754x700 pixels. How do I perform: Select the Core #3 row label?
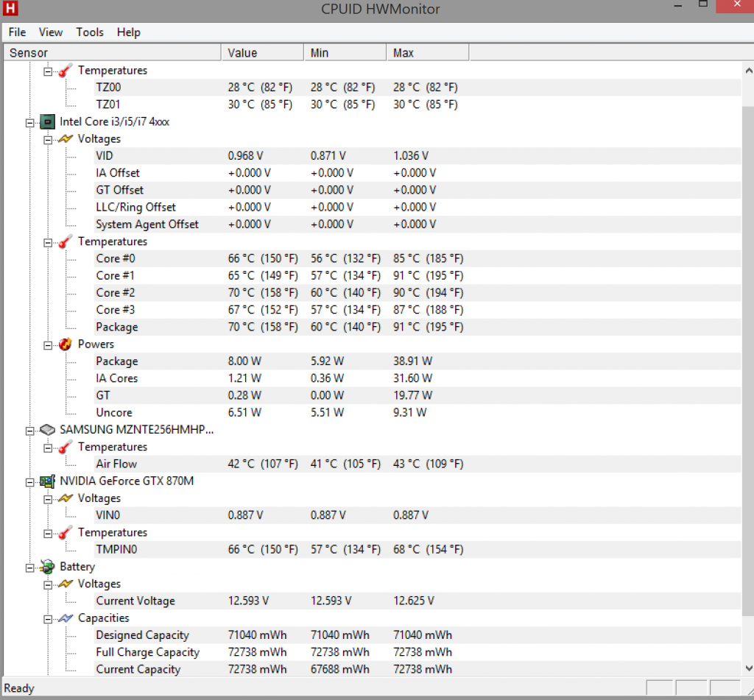click(116, 310)
